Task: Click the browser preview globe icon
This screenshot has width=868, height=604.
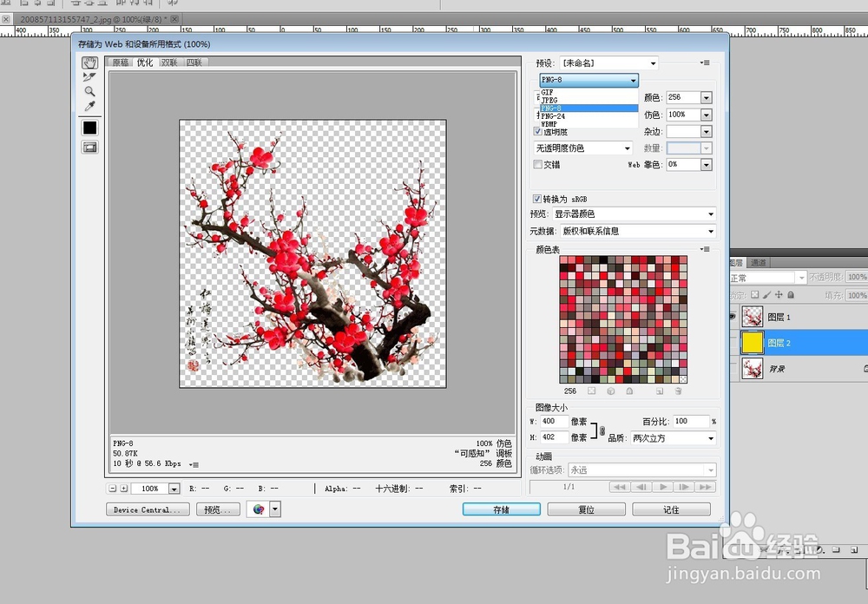Action: click(x=259, y=509)
